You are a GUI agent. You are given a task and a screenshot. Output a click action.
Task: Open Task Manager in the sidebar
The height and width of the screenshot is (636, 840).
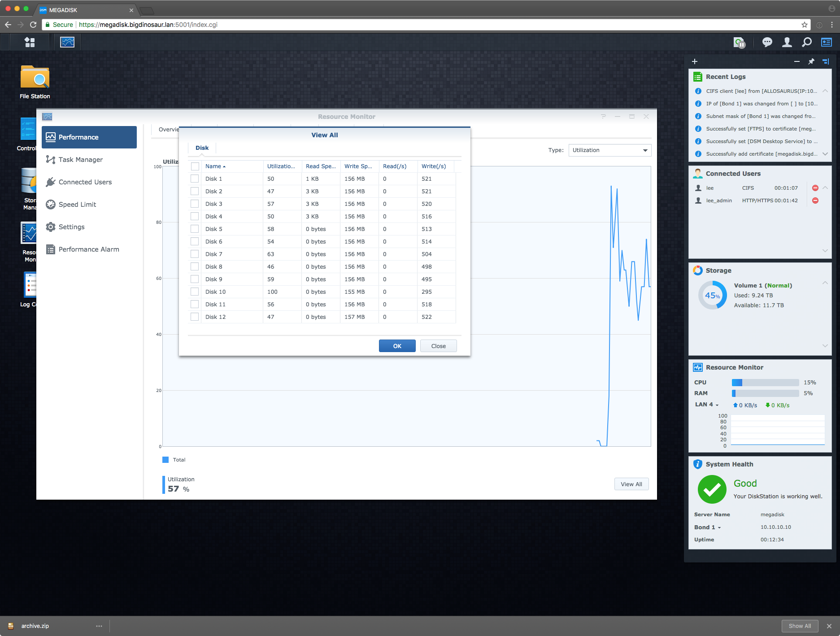pyautogui.click(x=81, y=160)
